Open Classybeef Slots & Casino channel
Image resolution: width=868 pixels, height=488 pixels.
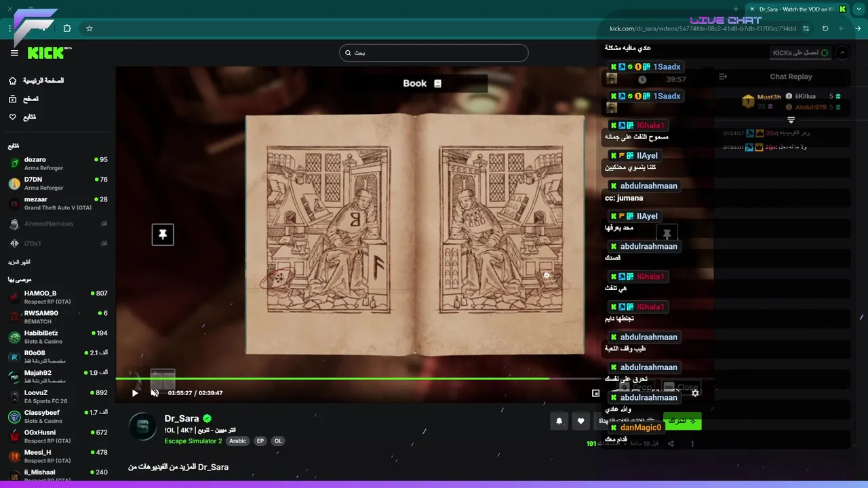[x=58, y=416]
